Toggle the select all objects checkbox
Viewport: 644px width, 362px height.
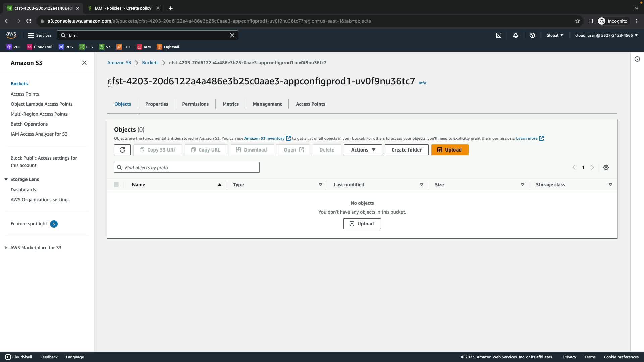[x=116, y=185]
